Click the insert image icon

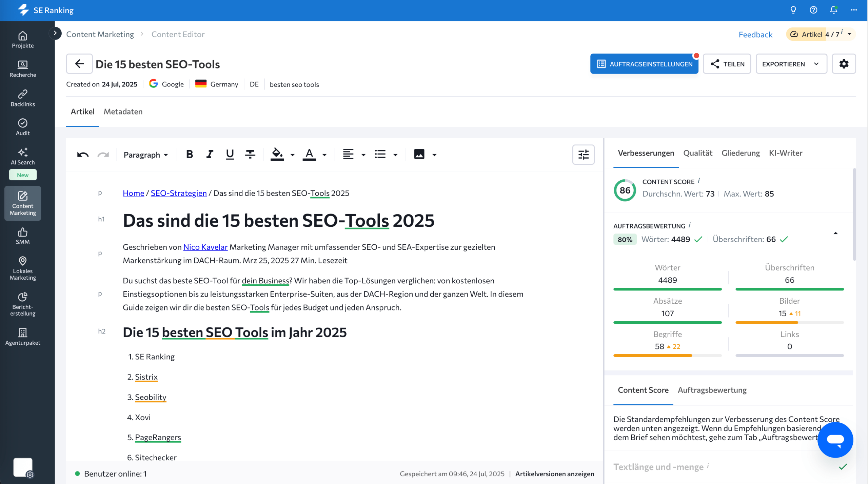point(419,155)
